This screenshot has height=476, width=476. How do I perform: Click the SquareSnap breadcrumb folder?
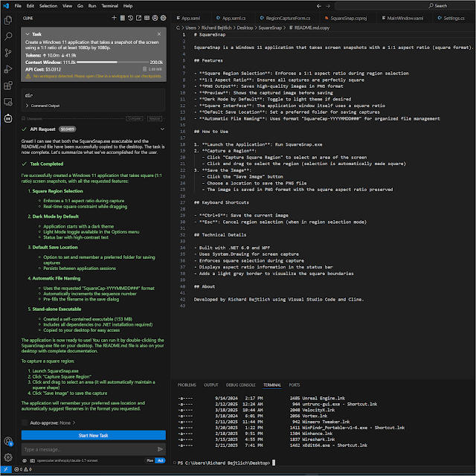pyautogui.click(x=270, y=28)
